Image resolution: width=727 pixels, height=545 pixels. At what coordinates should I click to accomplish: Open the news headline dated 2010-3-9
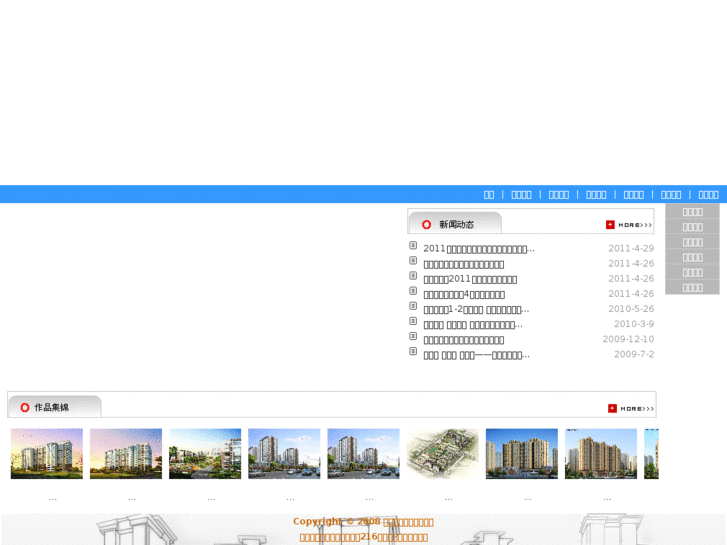point(473,325)
